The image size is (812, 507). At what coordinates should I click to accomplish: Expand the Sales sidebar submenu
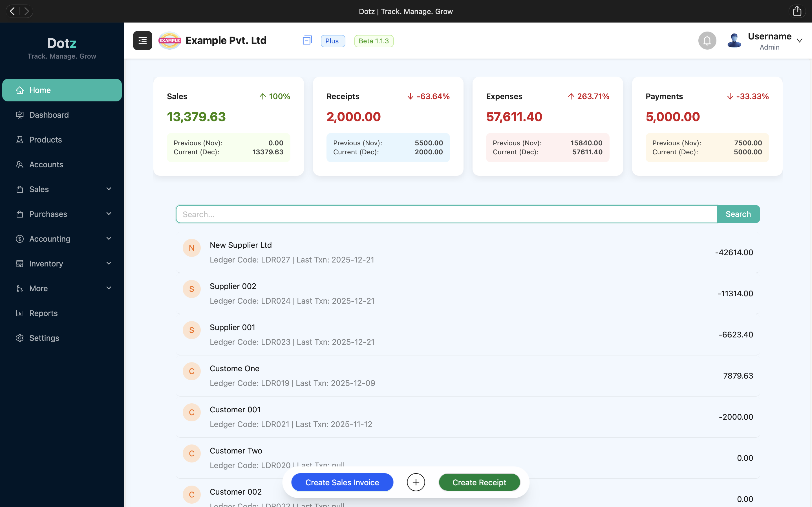click(109, 189)
